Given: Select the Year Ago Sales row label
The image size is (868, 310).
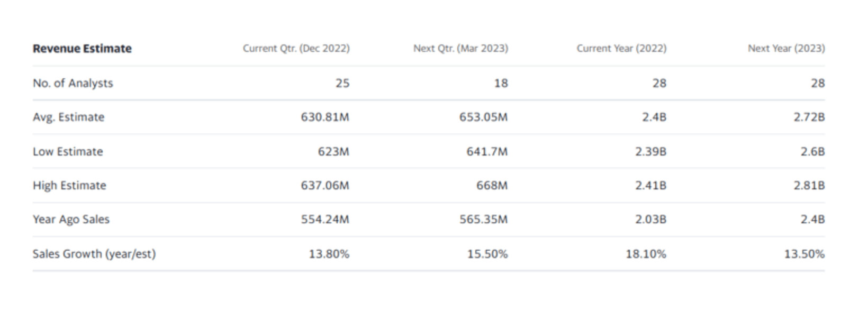Looking at the screenshot, I should coord(71,219).
